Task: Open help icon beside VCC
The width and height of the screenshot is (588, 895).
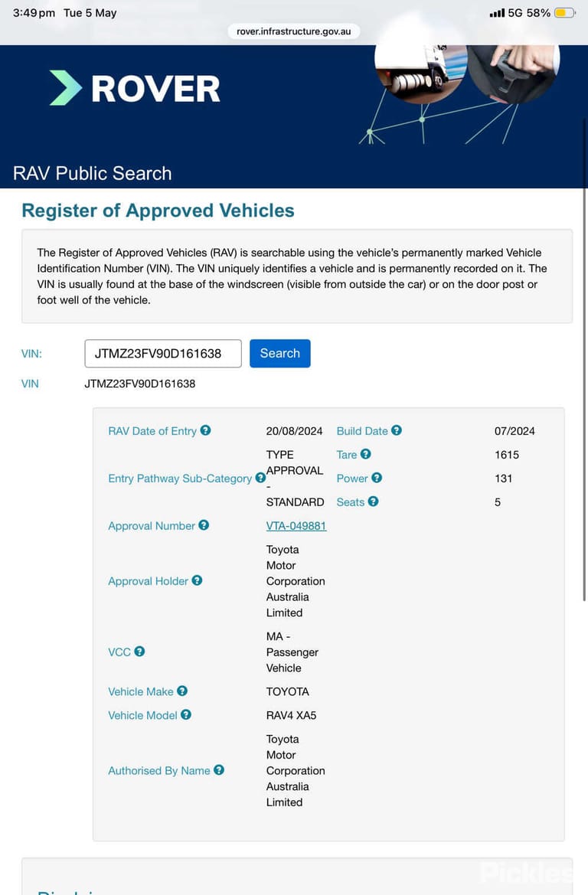Action: click(139, 652)
